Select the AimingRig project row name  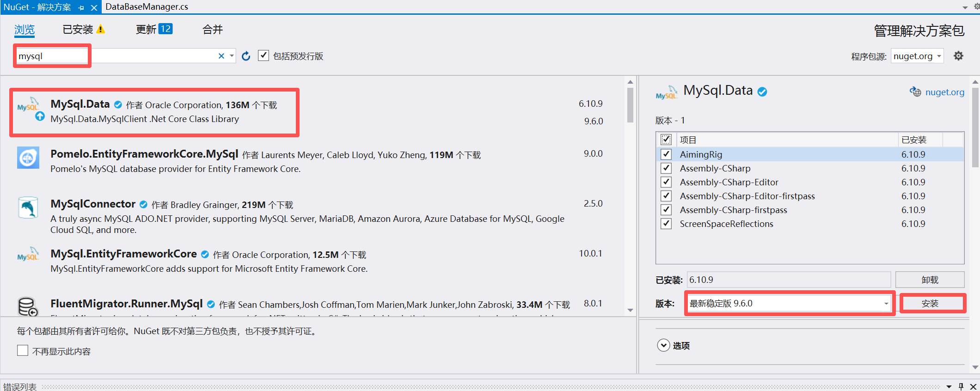[701, 154]
